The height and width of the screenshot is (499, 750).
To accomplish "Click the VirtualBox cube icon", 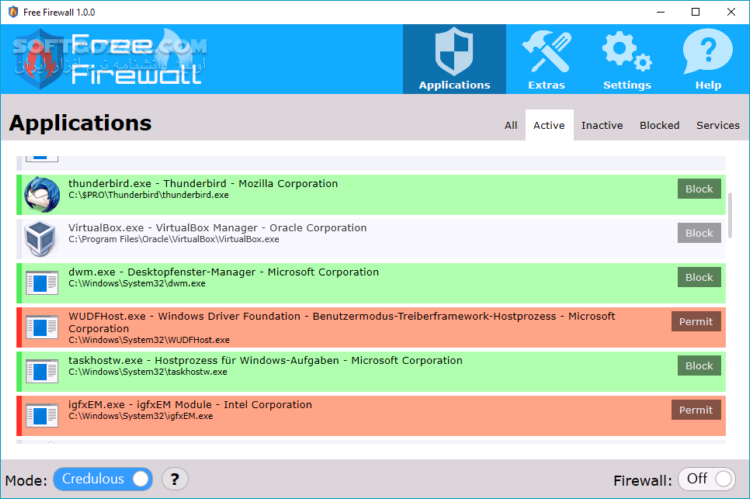I will click(x=41, y=238).
